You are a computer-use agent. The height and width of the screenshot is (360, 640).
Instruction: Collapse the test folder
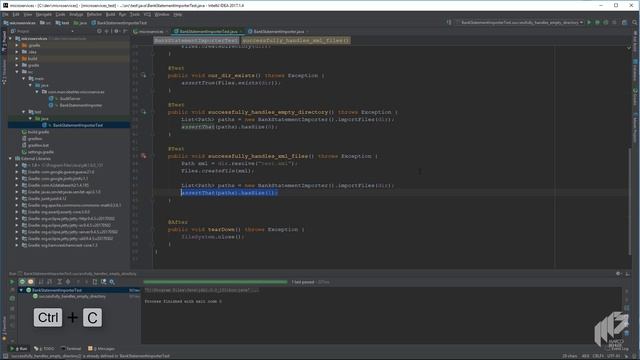pos(24,112)
